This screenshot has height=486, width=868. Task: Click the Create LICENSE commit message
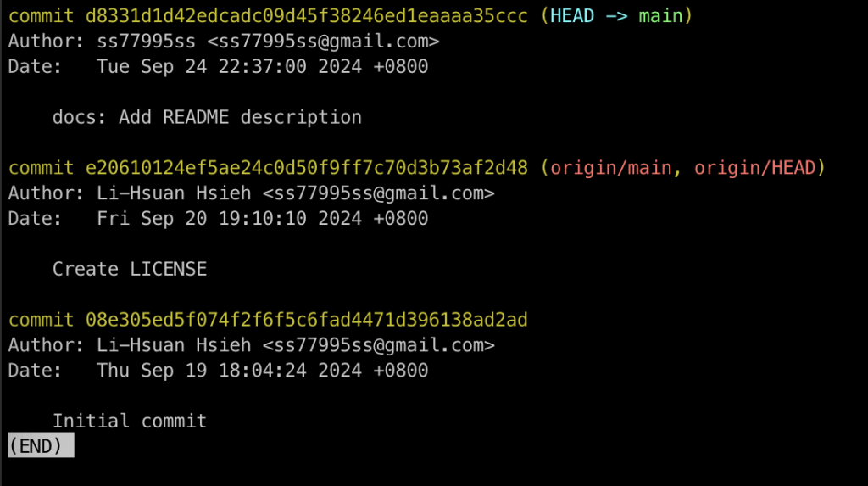click(130, 270)
